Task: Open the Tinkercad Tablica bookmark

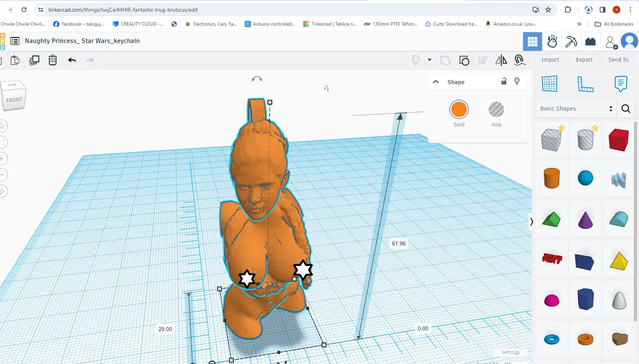Action: point(330,24)
